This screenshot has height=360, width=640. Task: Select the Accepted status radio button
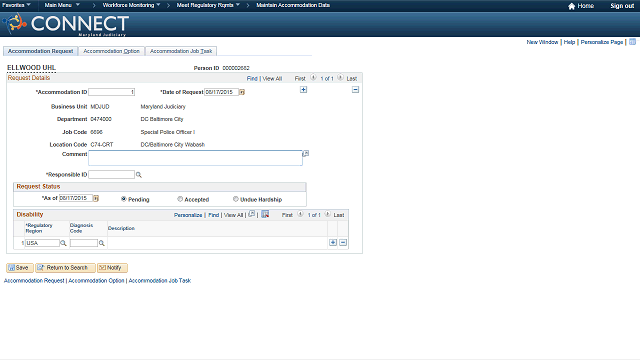(180, 199)
